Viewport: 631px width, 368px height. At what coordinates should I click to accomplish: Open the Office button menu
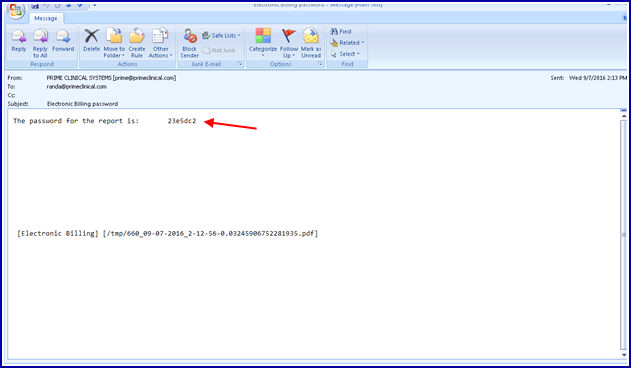15,10
